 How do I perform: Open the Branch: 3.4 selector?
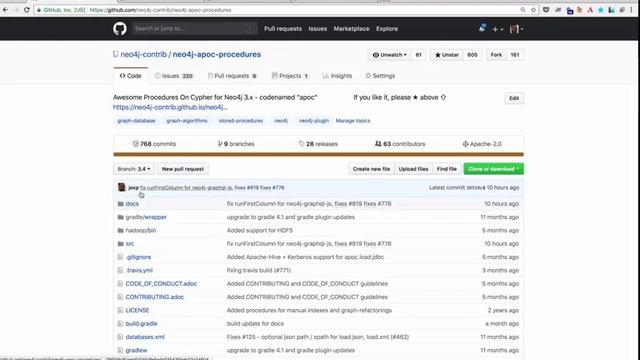coord(134,169)
